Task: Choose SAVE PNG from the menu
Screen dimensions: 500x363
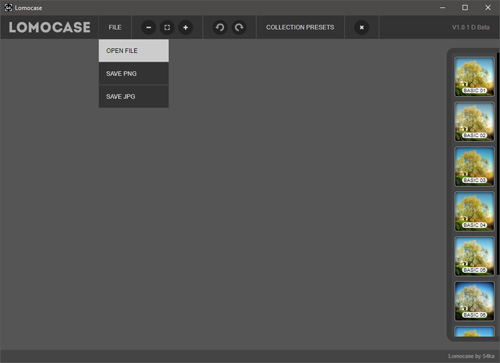Action: 134,73
